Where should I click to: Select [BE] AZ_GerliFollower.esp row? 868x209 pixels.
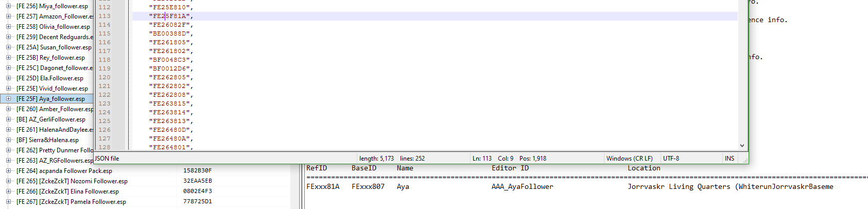pos(51,119)
